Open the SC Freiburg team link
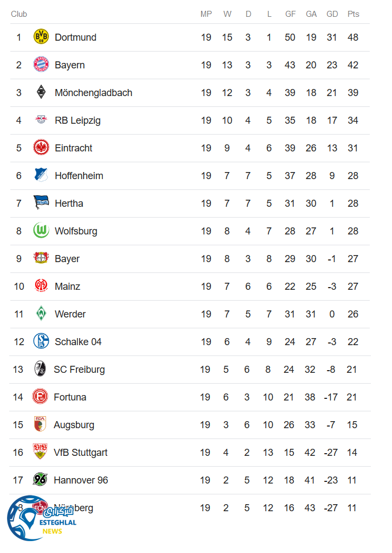Viewport: 392px width, 553px height. [79, 370]
